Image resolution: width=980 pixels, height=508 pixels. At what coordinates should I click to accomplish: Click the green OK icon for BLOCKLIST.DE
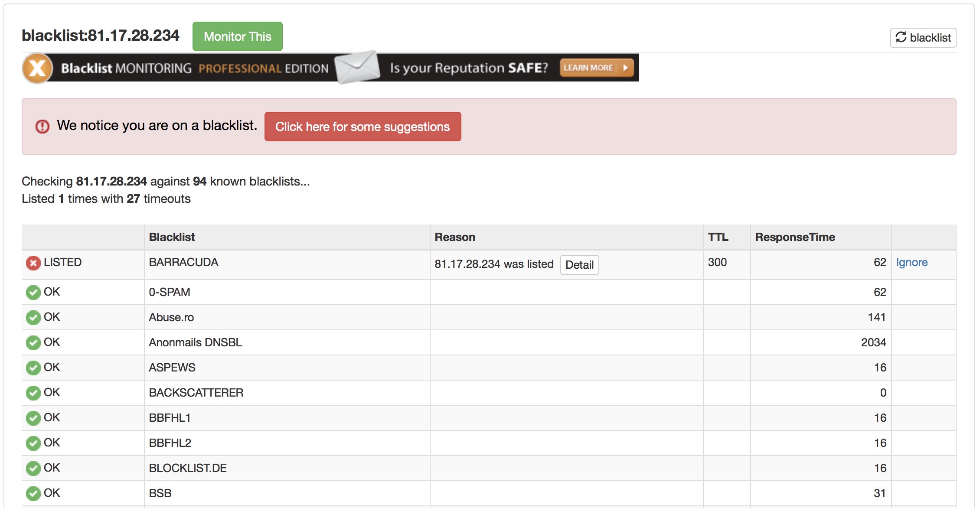click(33, 469)
